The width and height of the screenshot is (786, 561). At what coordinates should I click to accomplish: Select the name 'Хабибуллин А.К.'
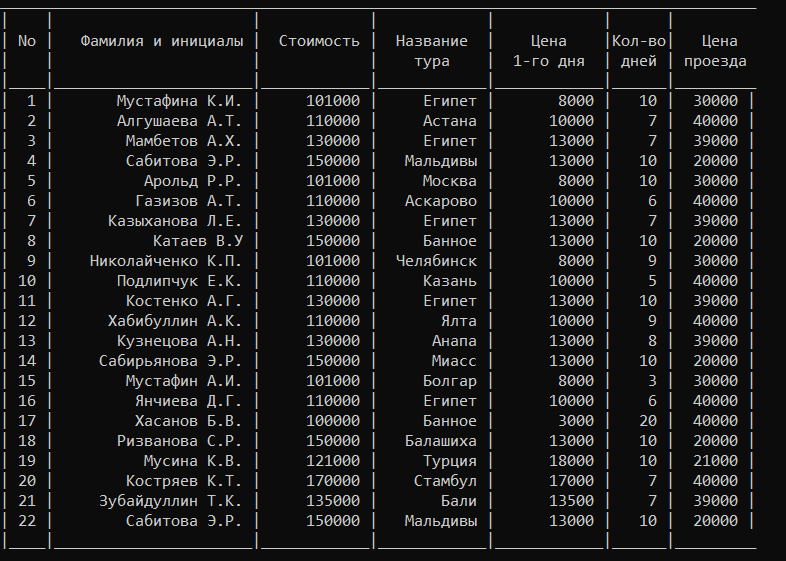pos(175,321)
